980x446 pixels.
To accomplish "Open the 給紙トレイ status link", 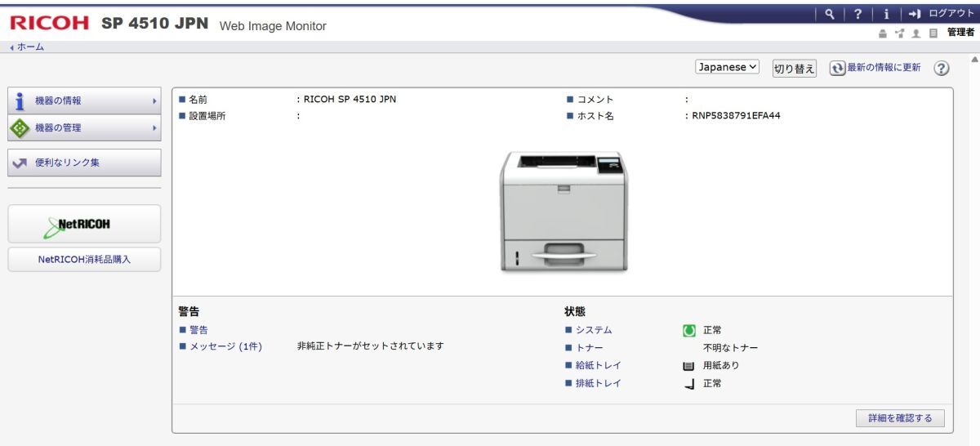I will click(598, 365).
